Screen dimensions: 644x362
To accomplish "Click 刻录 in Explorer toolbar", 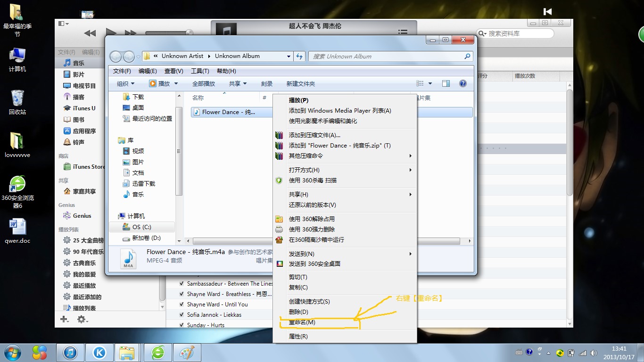I will point(267,83).
